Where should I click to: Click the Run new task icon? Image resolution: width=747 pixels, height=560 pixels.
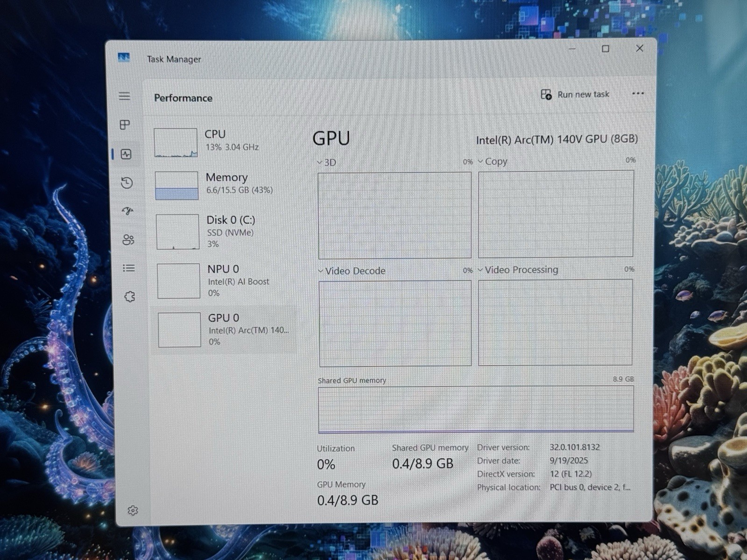coord(546,95)
